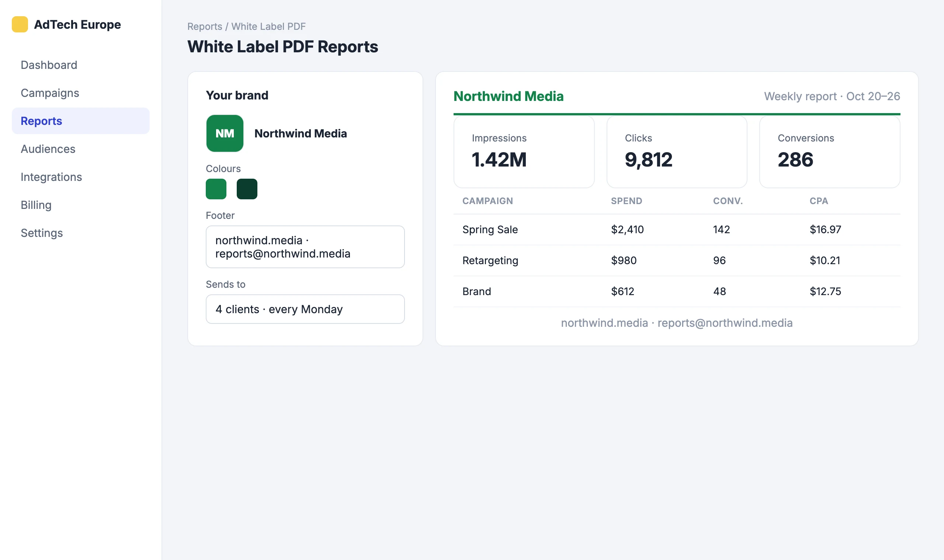Viewport: 944px width, 560px height.
Task: Click the Your brand heading
Action: pos(237,95)
